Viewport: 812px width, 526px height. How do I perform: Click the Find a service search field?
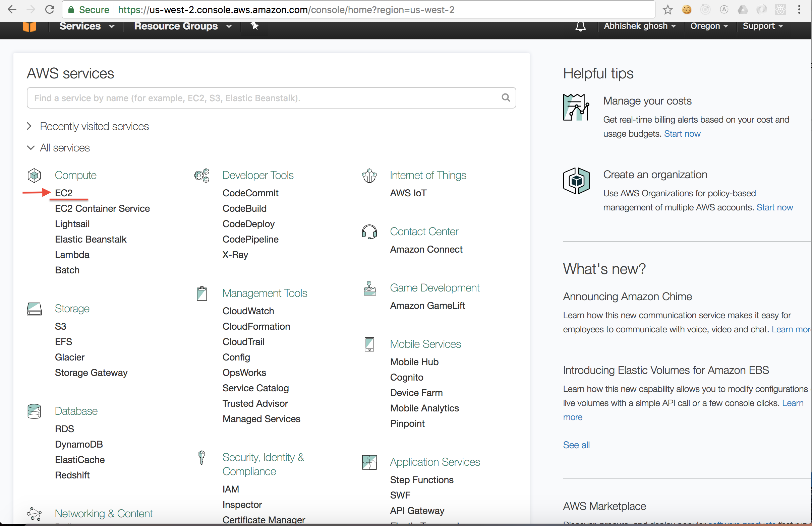coord(263,98)
